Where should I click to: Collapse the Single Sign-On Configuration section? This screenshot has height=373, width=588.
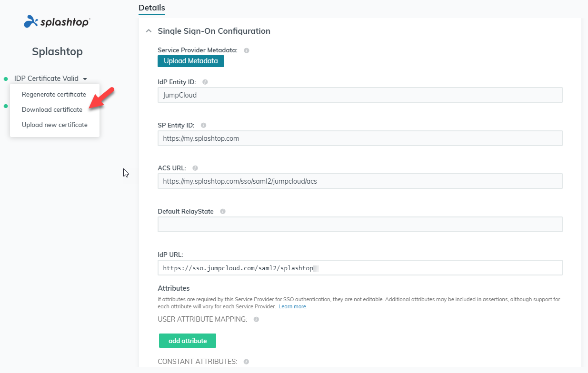(149, 31)
